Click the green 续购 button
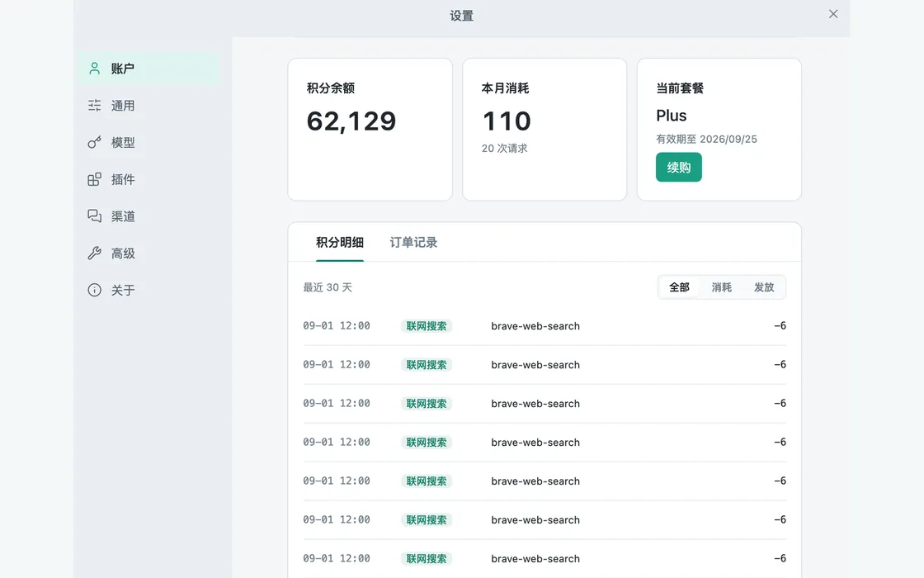 click(x=679, y=167)
